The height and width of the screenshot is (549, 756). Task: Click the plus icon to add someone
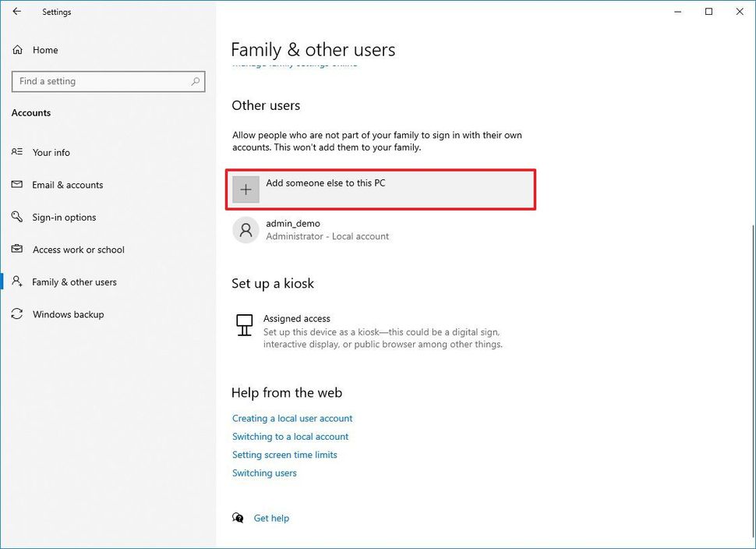point(246,189)
